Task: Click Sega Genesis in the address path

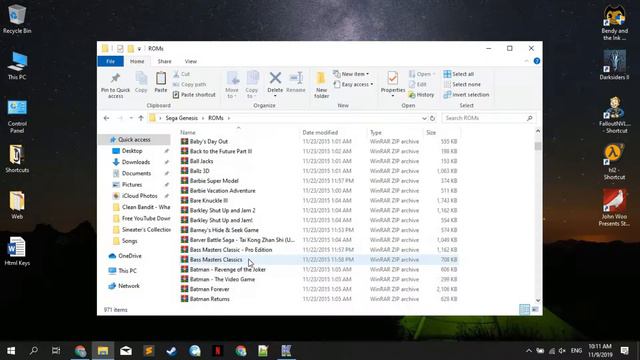Action: [182, 118]
